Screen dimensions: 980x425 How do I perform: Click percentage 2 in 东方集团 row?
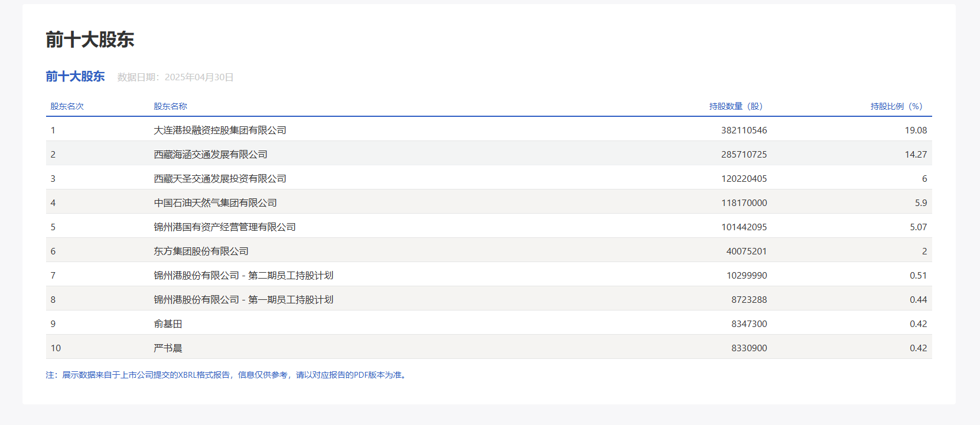[924, 251]
